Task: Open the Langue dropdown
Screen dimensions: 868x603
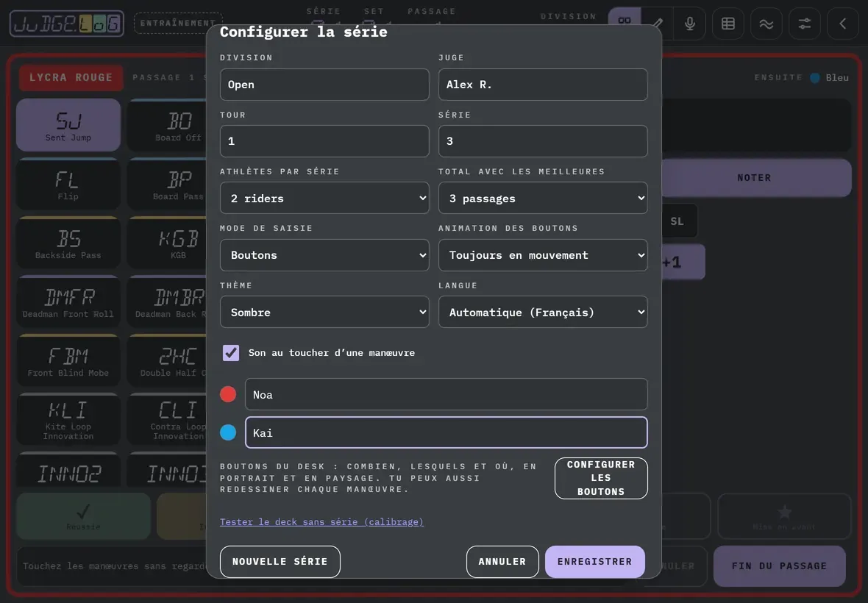Action: [543, 312]
